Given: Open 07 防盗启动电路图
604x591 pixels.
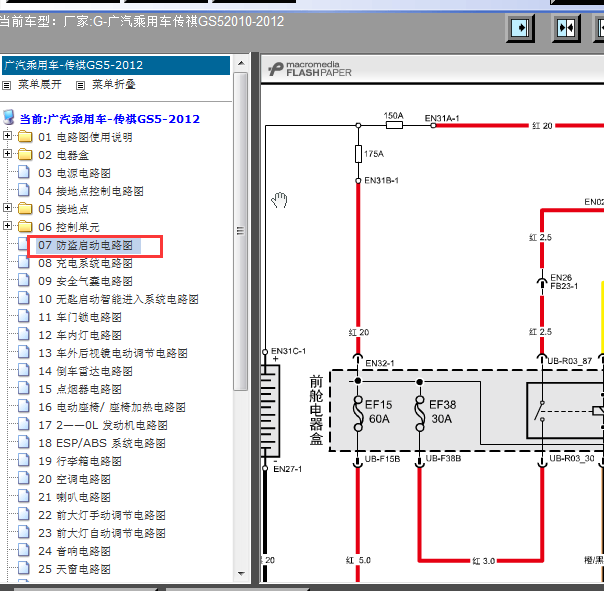Looking at the screenshot, I should point(85,245).
